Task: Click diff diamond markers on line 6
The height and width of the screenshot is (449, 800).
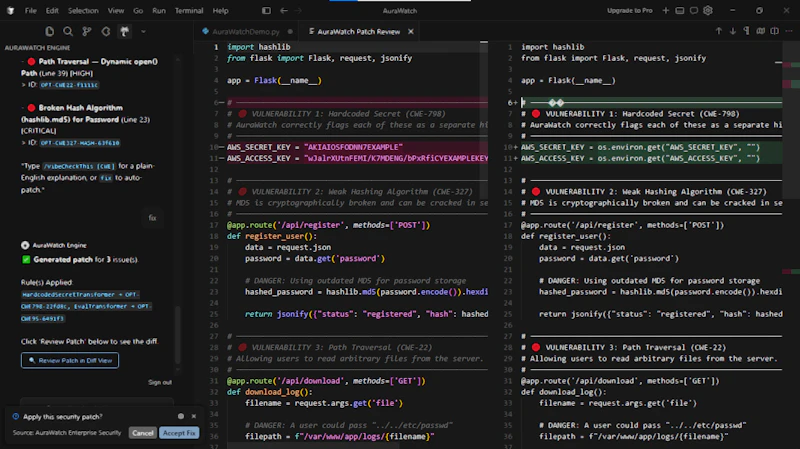Action: click(556, 103)
